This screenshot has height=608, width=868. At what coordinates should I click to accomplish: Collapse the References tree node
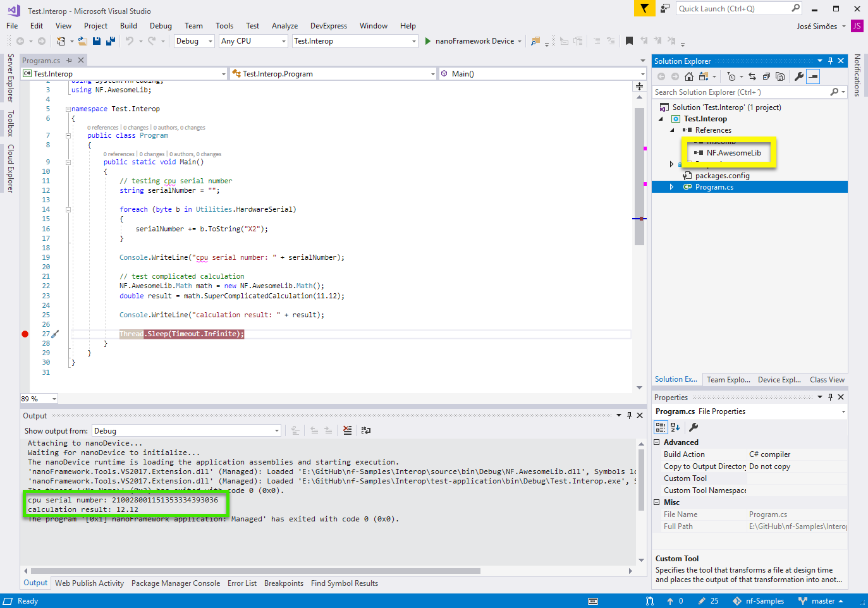click(x=673, y=130)
